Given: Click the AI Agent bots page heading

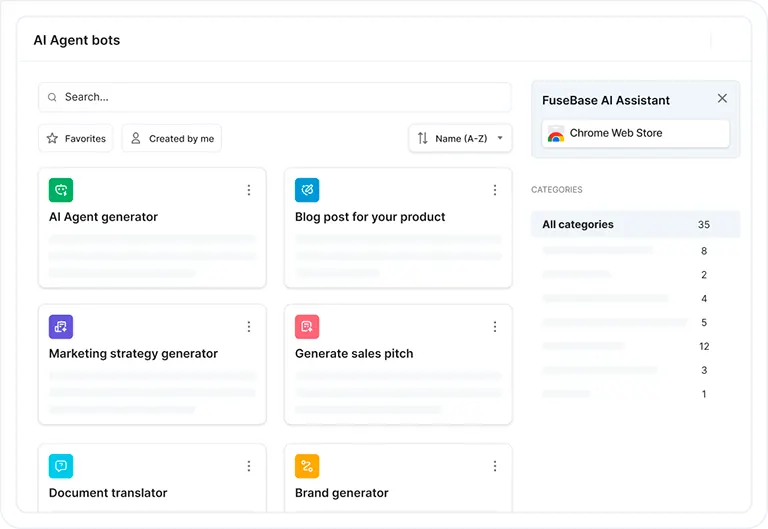Looking at the screenshot, I should (x=77, y=40).
